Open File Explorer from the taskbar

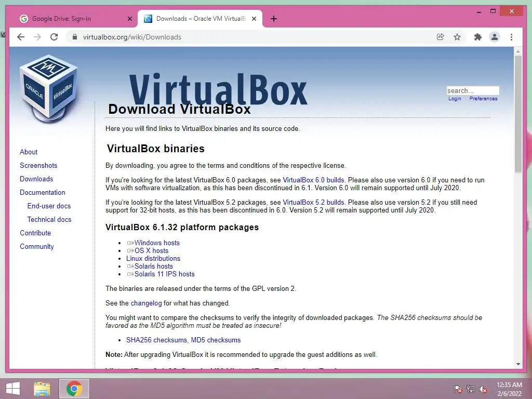coord(42,389)
